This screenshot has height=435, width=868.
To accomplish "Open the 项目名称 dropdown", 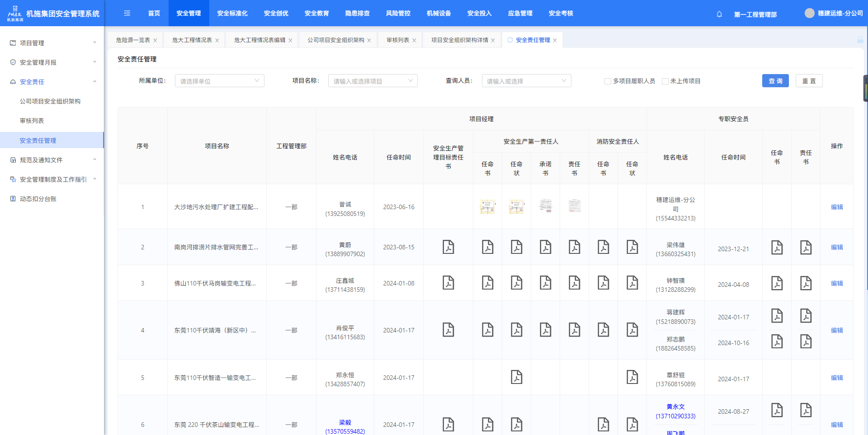I will [x=373, y=81].
